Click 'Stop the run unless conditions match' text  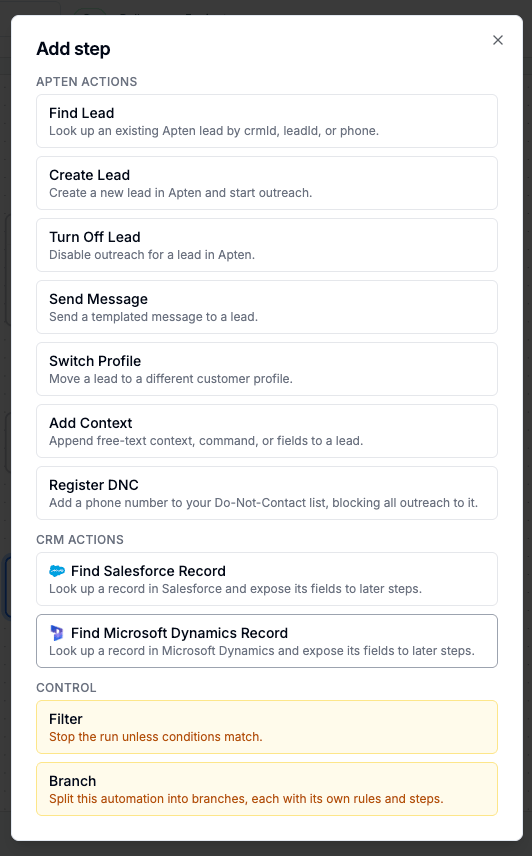tap(156, 737)
